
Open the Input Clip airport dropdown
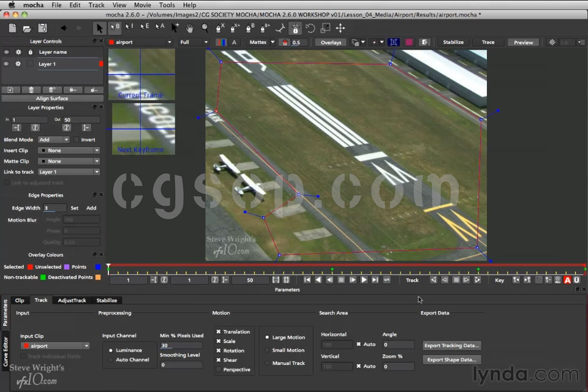click(55, 346)
